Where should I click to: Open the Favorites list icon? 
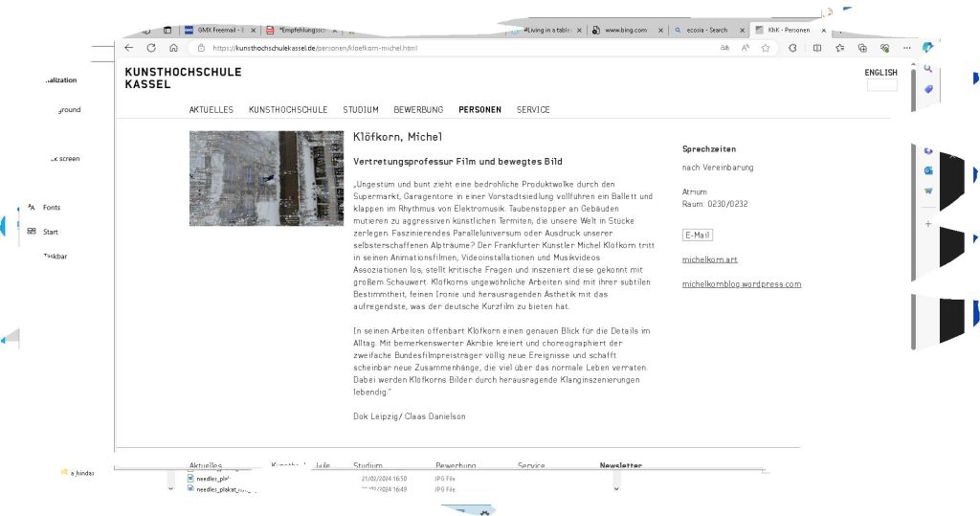(839, 48)
